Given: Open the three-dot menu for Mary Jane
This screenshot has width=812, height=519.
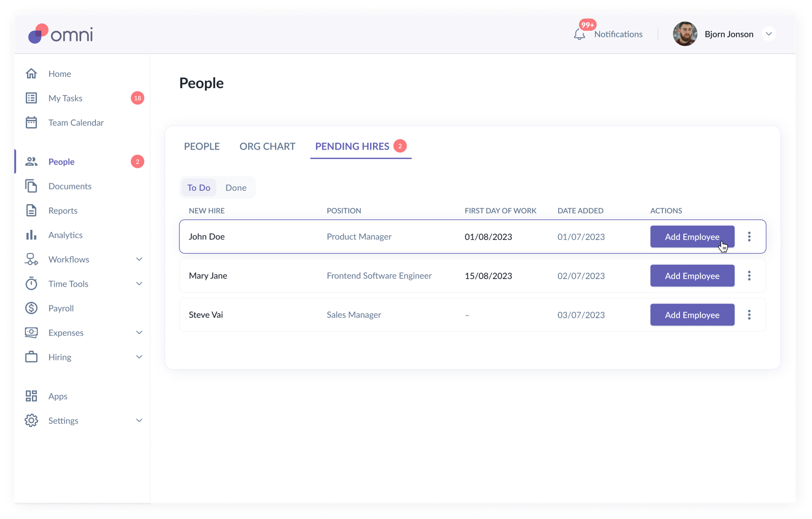Looking at the screenshot, I should tap(749, 276).
